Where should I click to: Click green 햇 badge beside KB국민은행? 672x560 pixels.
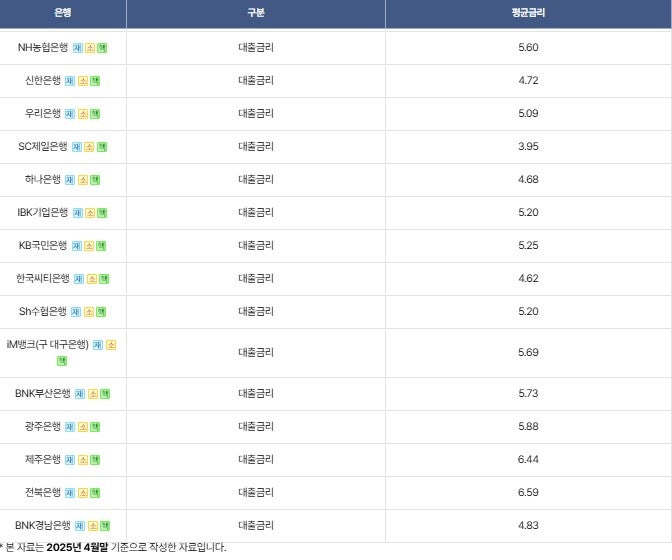[x=101, y=246]
